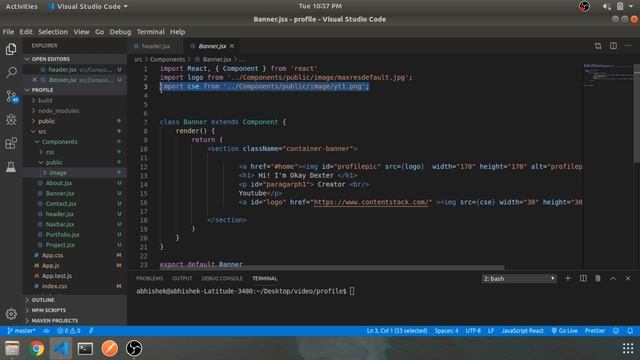Close Banner.jsx in Open Editors list
Viewport: 640px width, 360px height.
pos(34,80)
